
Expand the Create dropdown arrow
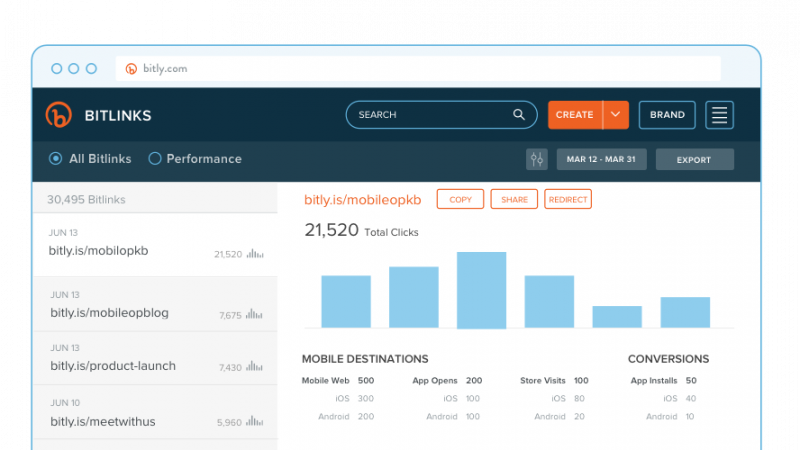(x=616, y=115)
